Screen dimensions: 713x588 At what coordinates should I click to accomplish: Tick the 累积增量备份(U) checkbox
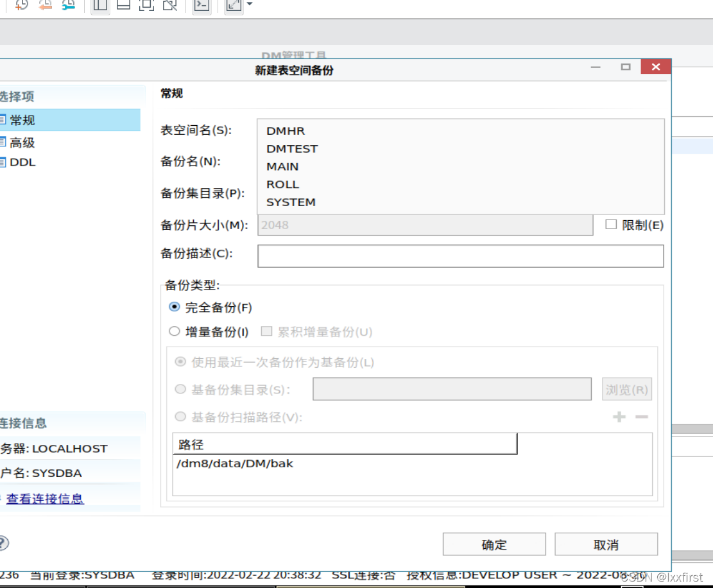pos(266,331)
